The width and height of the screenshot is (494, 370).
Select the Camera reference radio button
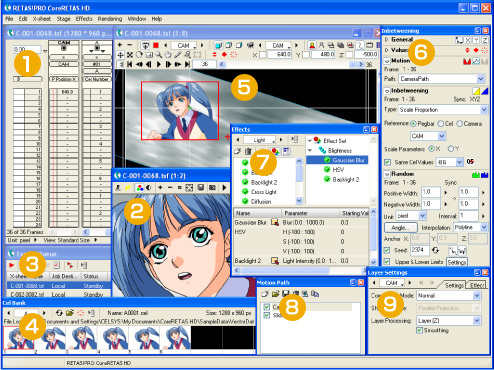coord(459,124)
